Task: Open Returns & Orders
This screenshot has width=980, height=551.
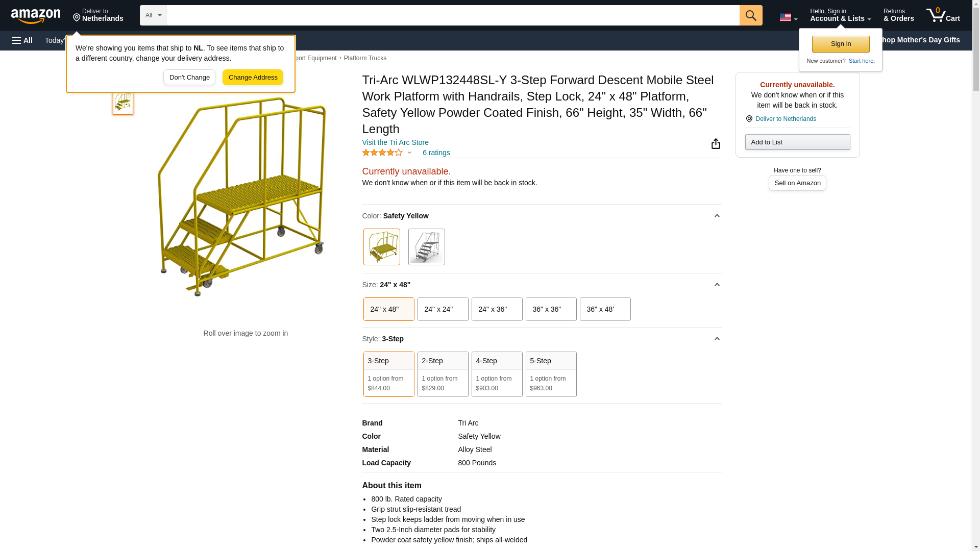Action: coord(898,15)
